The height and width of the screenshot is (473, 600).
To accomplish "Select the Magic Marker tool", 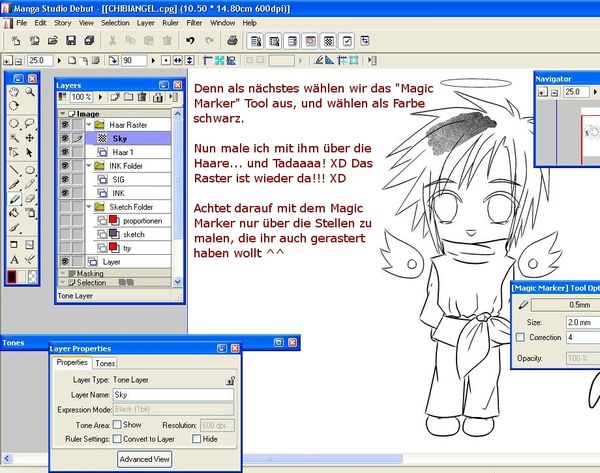I will [x=14, y=199].
